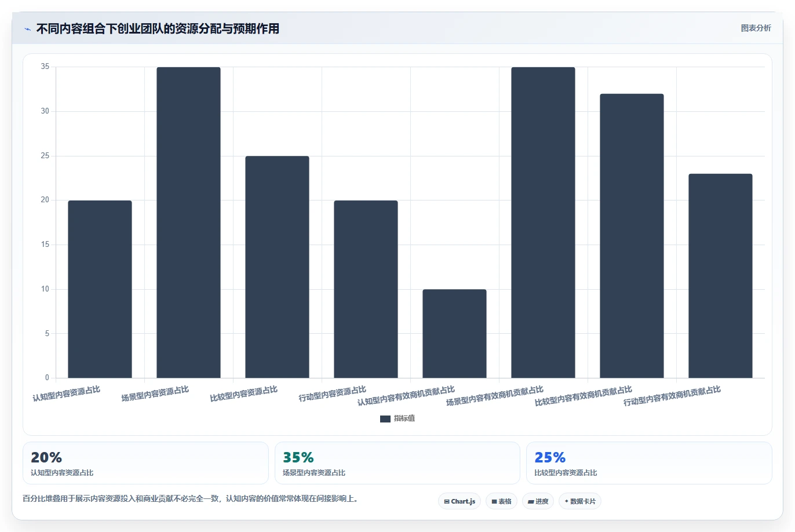
Task: Click the x-axis label 认知型内容有效商机贡献占比
Action: click(406, 396)
